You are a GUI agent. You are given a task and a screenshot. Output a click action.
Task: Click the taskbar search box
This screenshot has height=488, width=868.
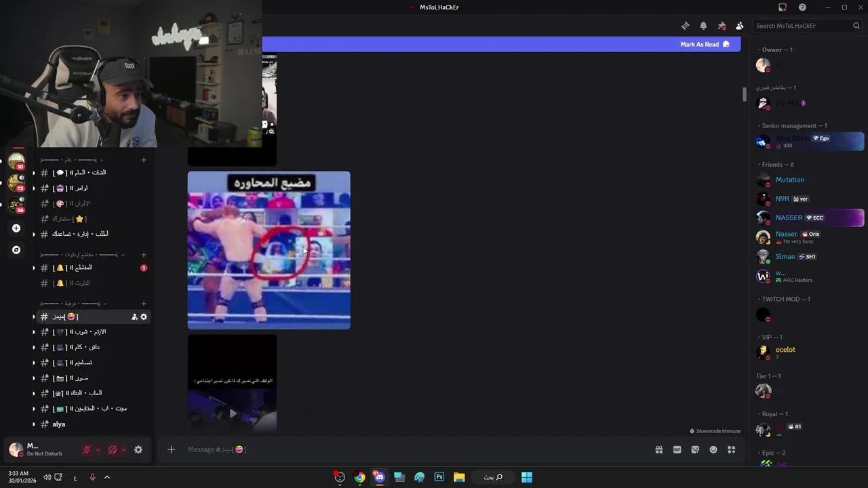click(493, 477)
